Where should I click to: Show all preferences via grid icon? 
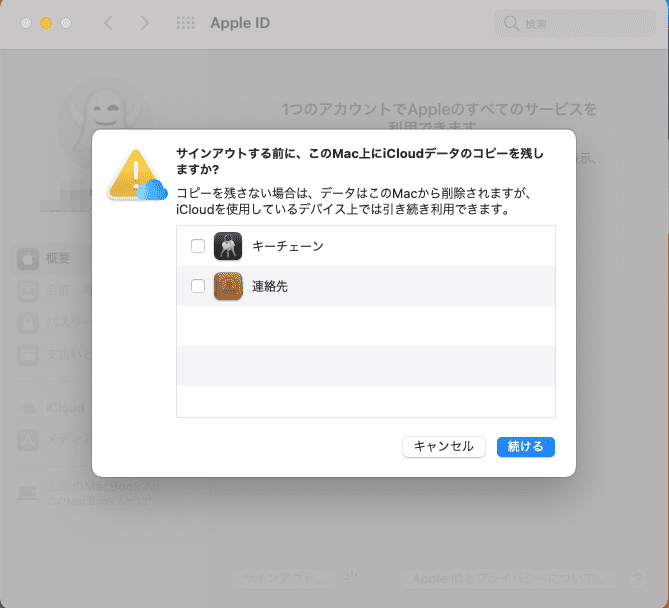click(186, 23)
